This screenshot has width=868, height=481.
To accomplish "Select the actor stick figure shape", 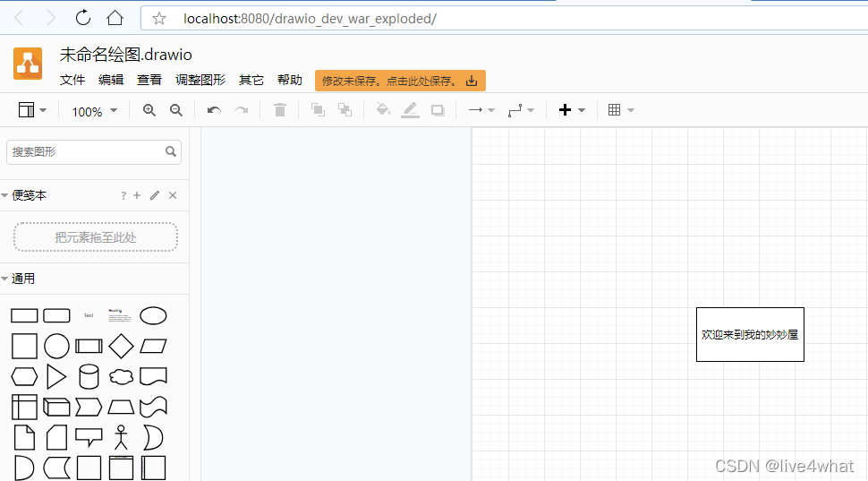I will pos(121,437).
